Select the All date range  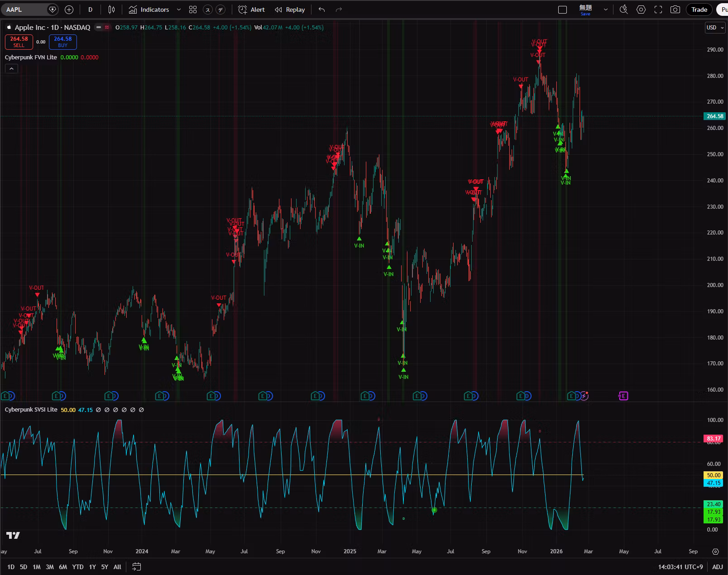click(117, 567)
